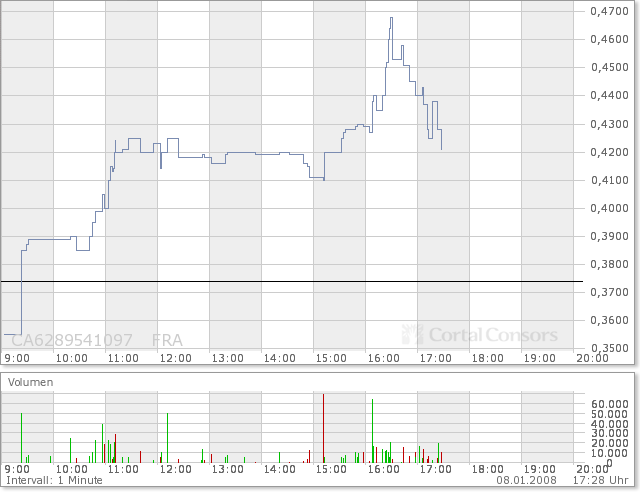Screen dimensions: 640x492
Task: Click the 0,4700 price axis label
Action: point(609,11)
